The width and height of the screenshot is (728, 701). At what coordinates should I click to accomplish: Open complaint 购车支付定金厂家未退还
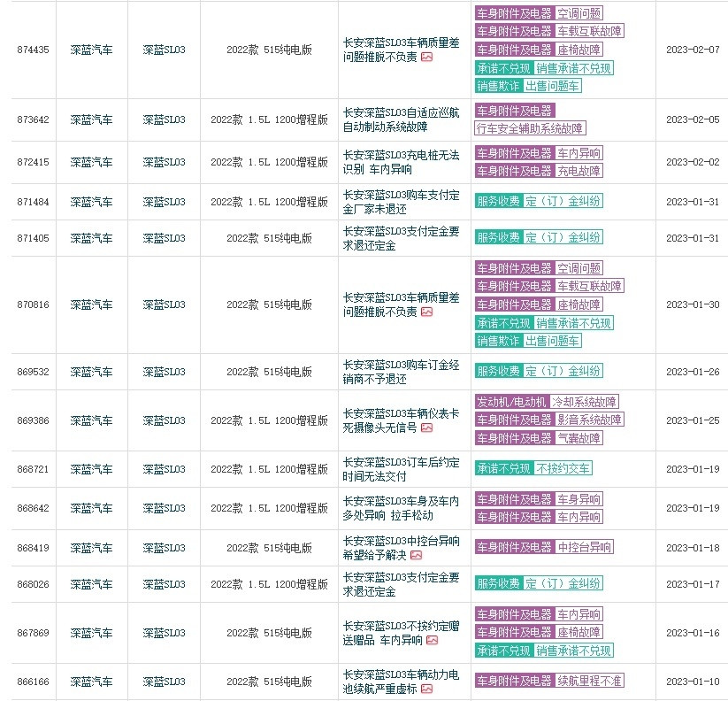coord(401,202)
